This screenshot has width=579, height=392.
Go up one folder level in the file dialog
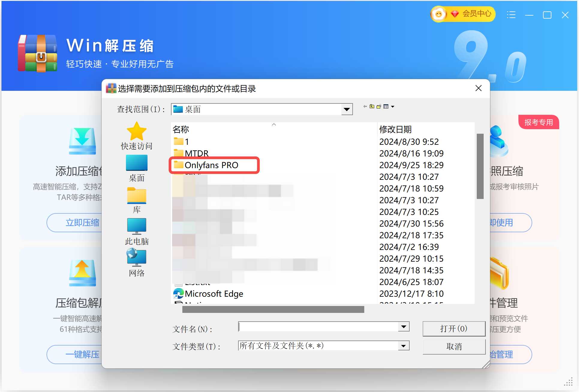[x=372, y=106]
